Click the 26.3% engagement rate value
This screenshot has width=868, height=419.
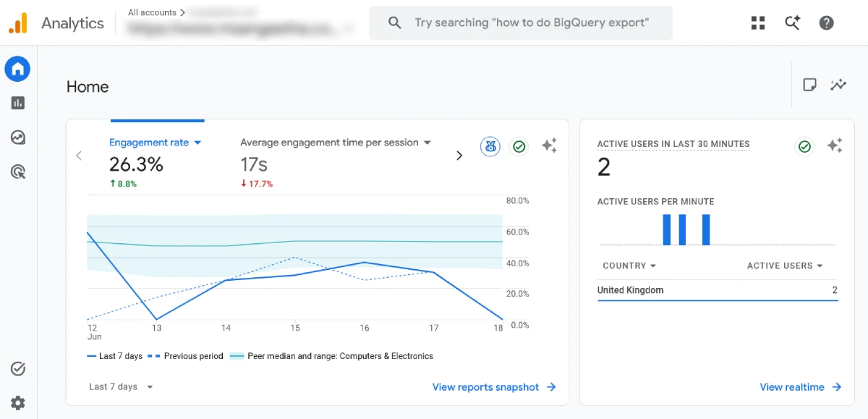(136, 165)
